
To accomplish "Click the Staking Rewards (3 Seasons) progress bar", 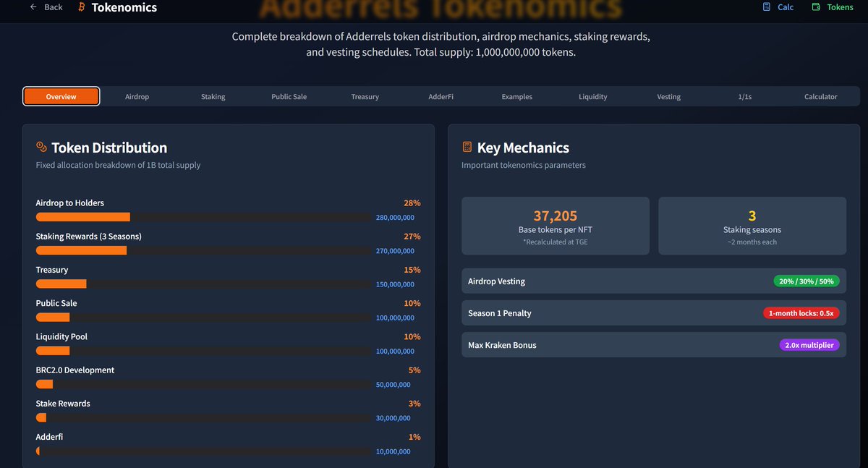I will tap(203, 250).
